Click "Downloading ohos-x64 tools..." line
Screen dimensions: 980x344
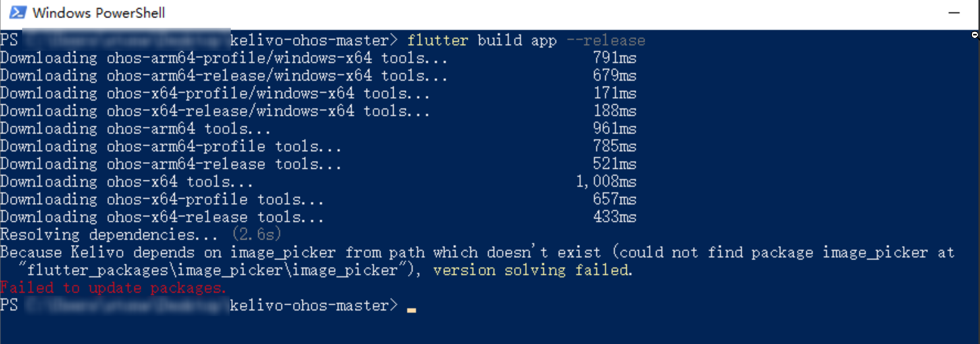126,182
